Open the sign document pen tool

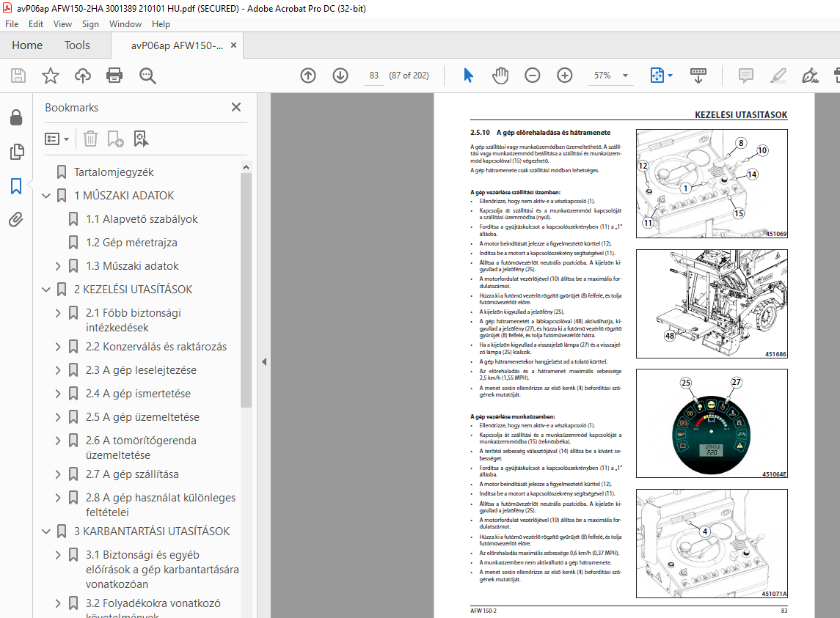click(810, 76)
